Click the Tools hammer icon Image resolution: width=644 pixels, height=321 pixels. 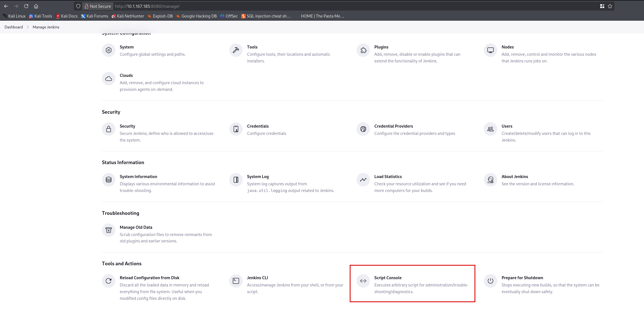coord(236,50)
